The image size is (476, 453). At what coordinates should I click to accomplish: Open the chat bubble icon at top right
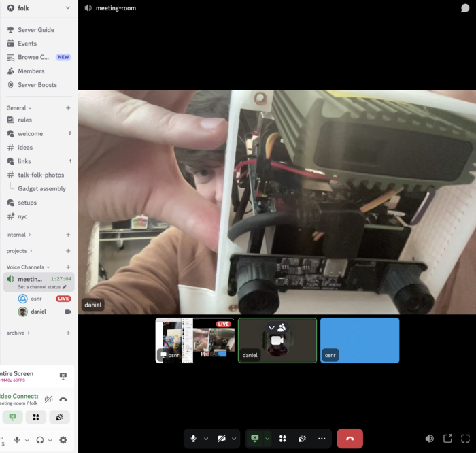465,8
